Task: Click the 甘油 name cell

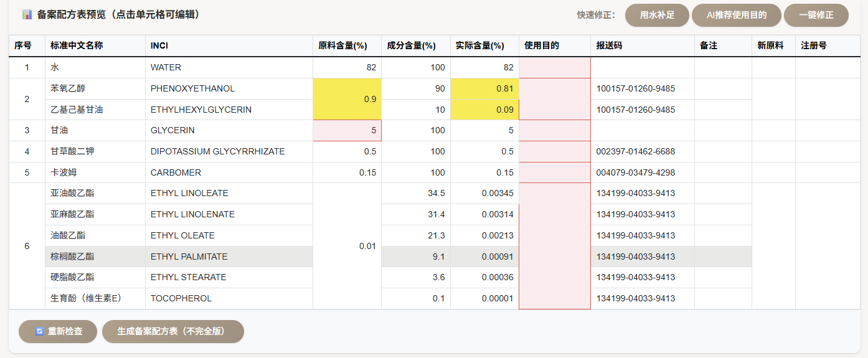Action: coord(95,131)
